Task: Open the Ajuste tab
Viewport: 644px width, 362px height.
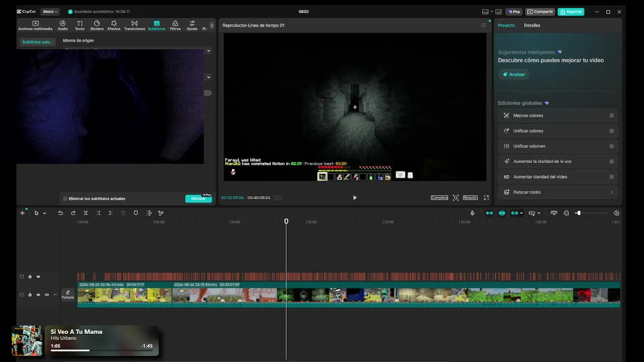Action: point(192,26)
